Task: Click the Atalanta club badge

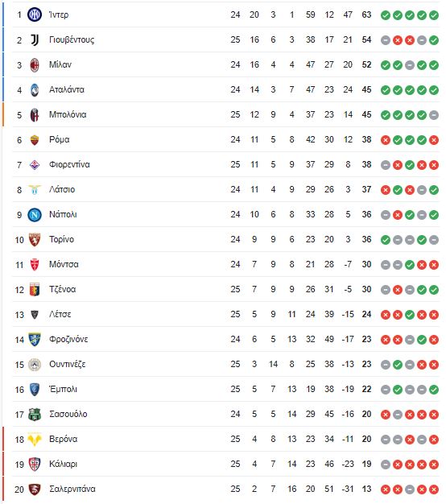Action: [x=35, y=90]
